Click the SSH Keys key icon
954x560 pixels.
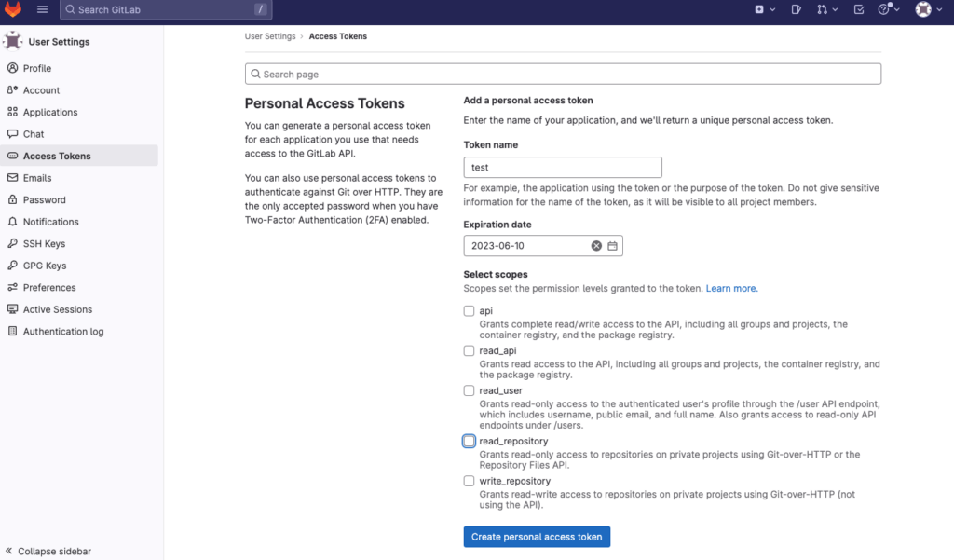point(12,244)
